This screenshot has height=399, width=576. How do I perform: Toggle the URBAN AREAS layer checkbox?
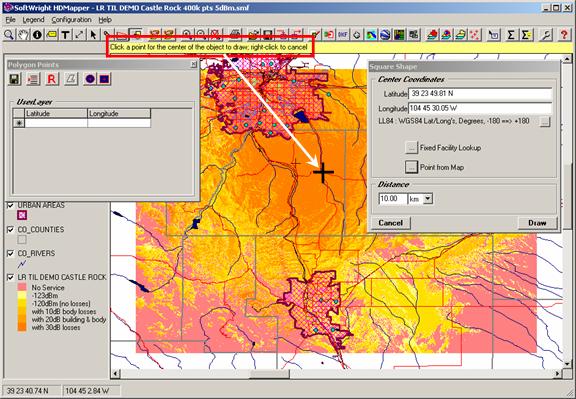click(x=11, y=205)
